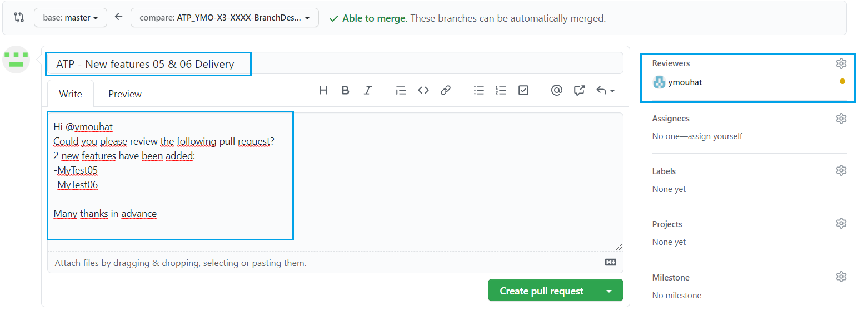Viewport: 868px width, 310px height.
Task: Insert a quote using toolbar icon
Action: click(x=401, y=90)
